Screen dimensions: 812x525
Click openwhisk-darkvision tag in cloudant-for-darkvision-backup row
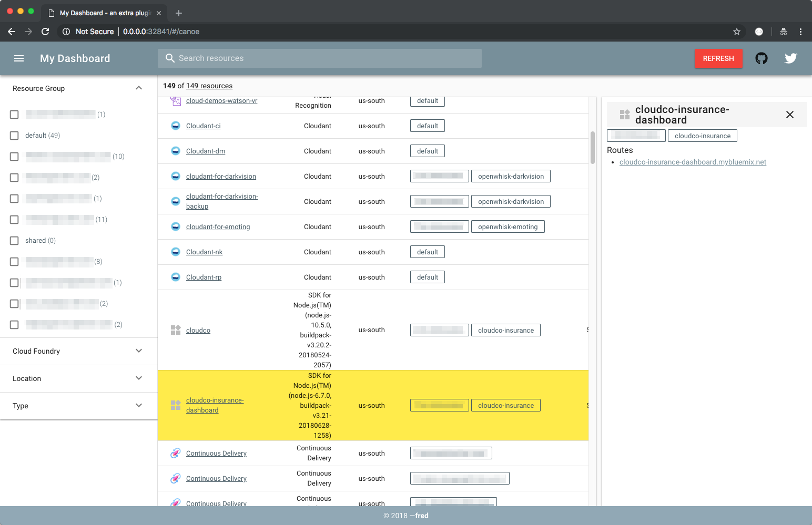[511, 201]
